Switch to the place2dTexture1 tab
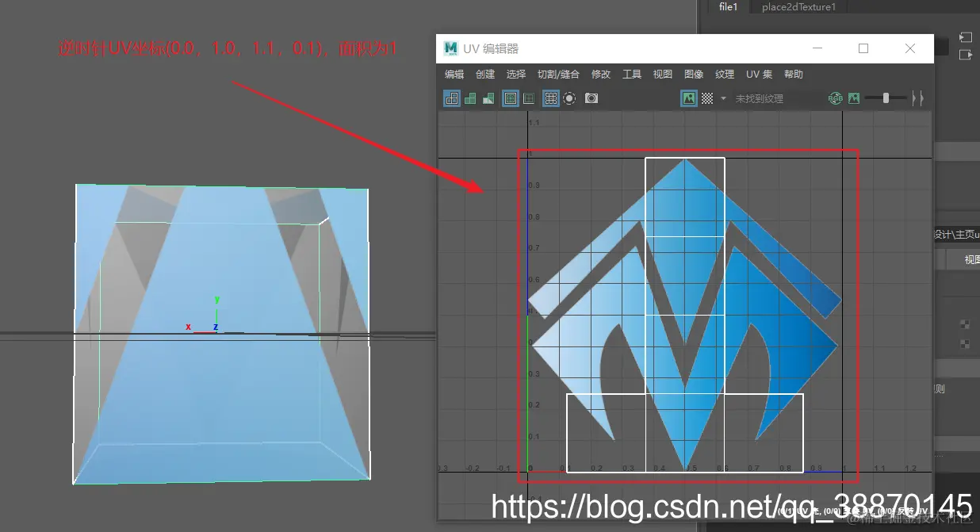This screenshot has width=980, height=532. [x=798, y=7]
